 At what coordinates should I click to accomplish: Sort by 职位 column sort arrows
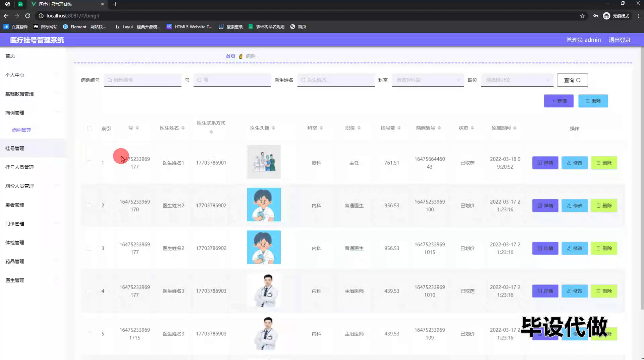coord(359,128)
